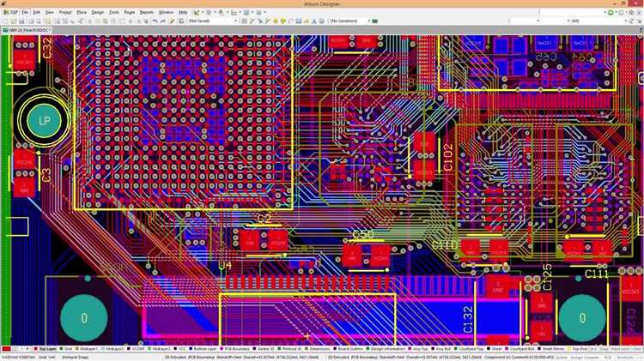This screenshot has width=644, height=361.
Task: Select the C102 designator text
Action: click(448, 158)
